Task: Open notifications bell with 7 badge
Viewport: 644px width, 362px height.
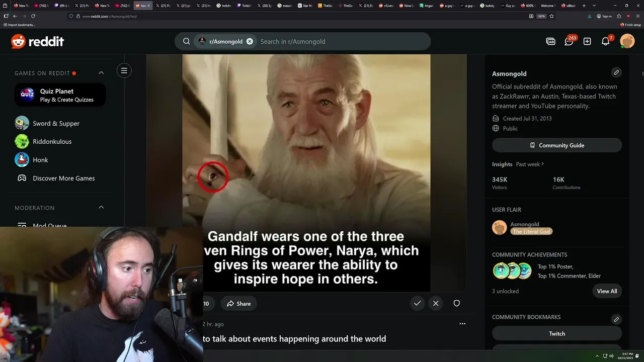Action: click(x=606, y=42)
